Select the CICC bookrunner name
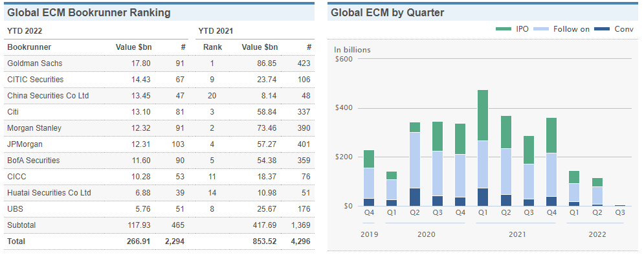 pos(16,177)
